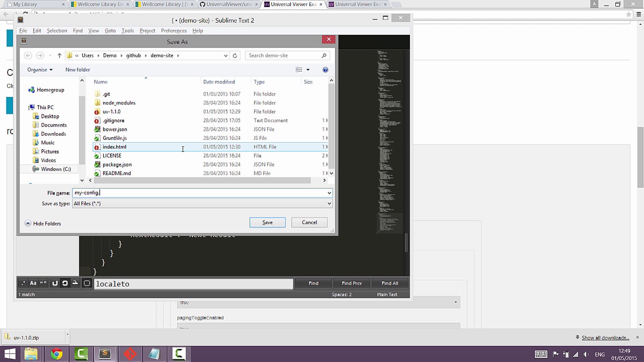Click Show all downloads link
Image resolution: width=644 pixels, height=362 pixels.
[605, 338]
